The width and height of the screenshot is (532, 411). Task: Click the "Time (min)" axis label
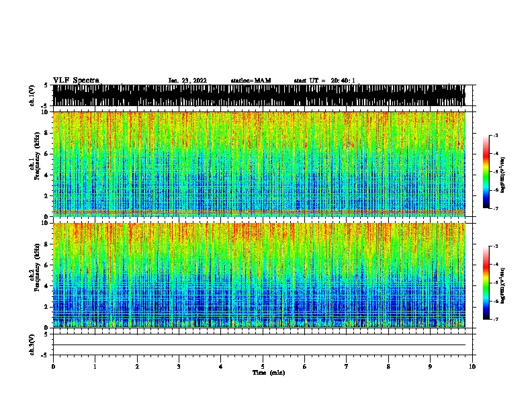coord(269,373)
